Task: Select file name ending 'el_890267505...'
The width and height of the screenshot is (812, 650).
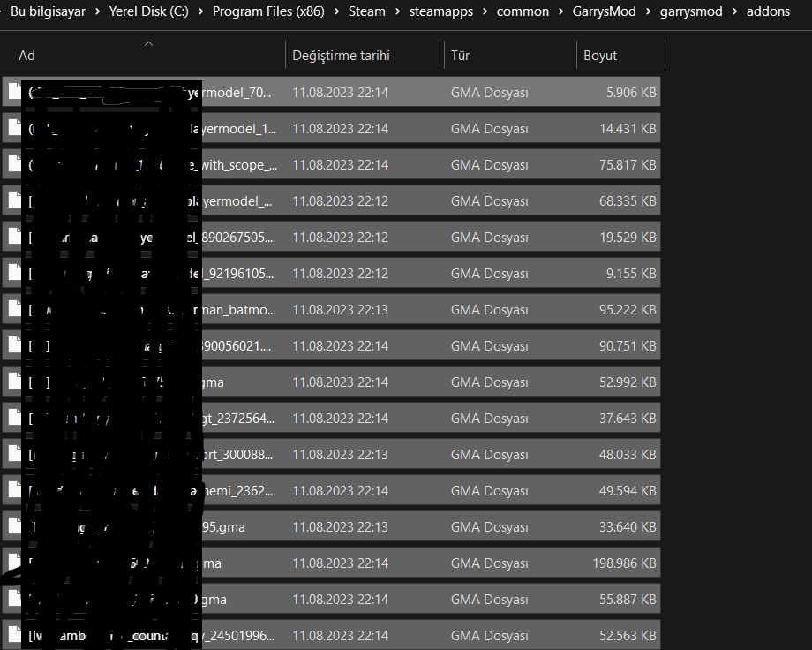Action: tap(152, 238)
